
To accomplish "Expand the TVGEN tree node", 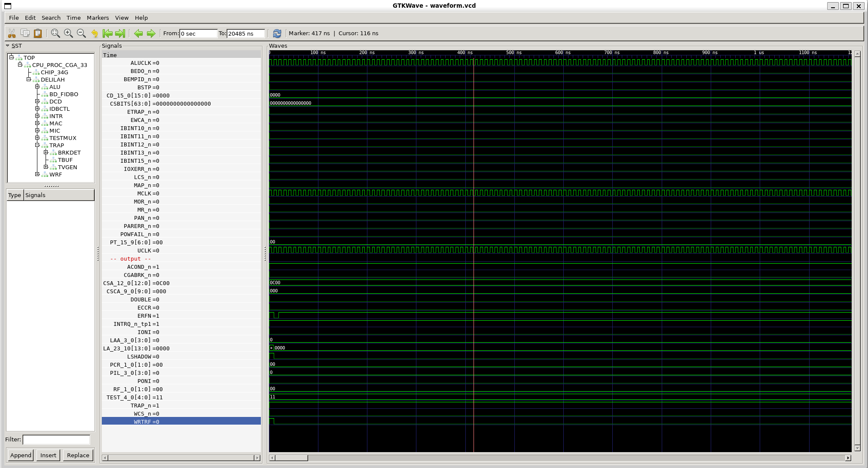I will click(x=46, y=167).
